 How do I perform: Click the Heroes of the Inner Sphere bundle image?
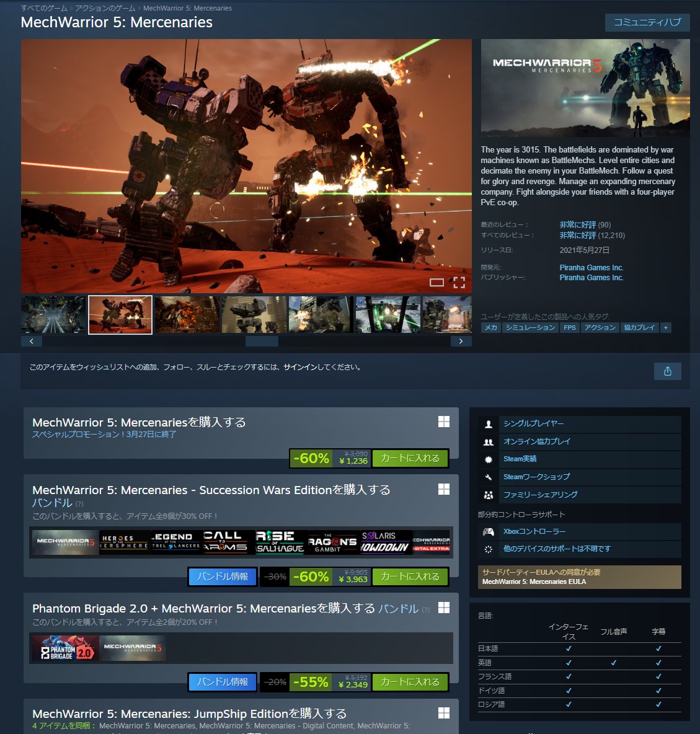pos(125,542)
